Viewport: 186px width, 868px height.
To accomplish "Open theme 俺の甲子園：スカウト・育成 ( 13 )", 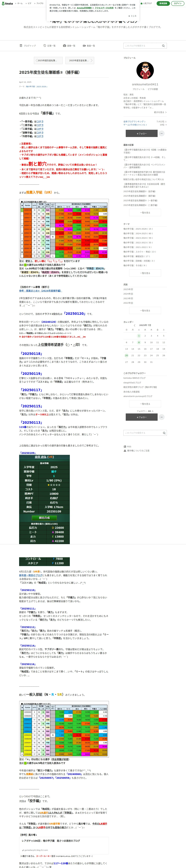I will tap(140, 252).
